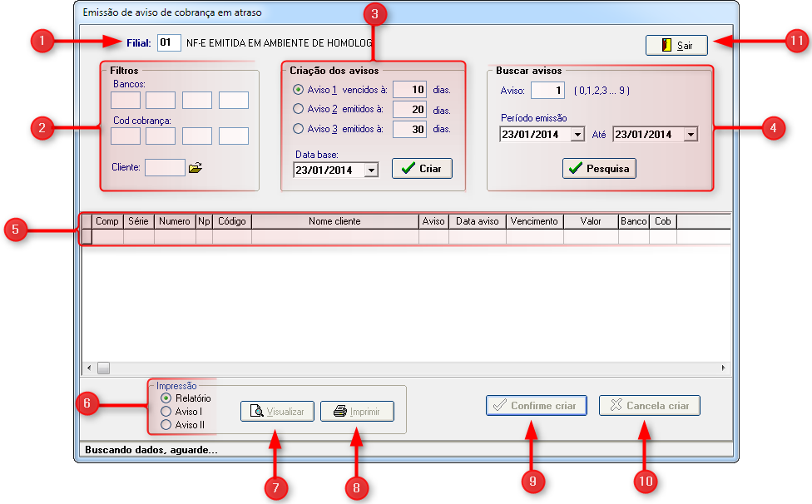Click the Nome cliente column header
Viewport: 812px width, 504px height.
pyautogui.click(x=335, y=221)
